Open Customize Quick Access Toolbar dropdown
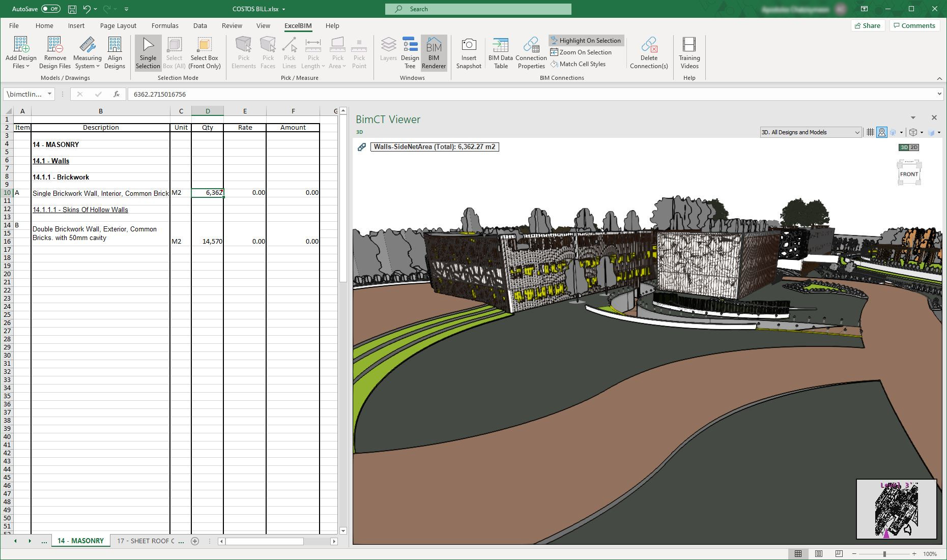This screenshot has width=947, height=560. pyautogui.click(x=126, y=9)
